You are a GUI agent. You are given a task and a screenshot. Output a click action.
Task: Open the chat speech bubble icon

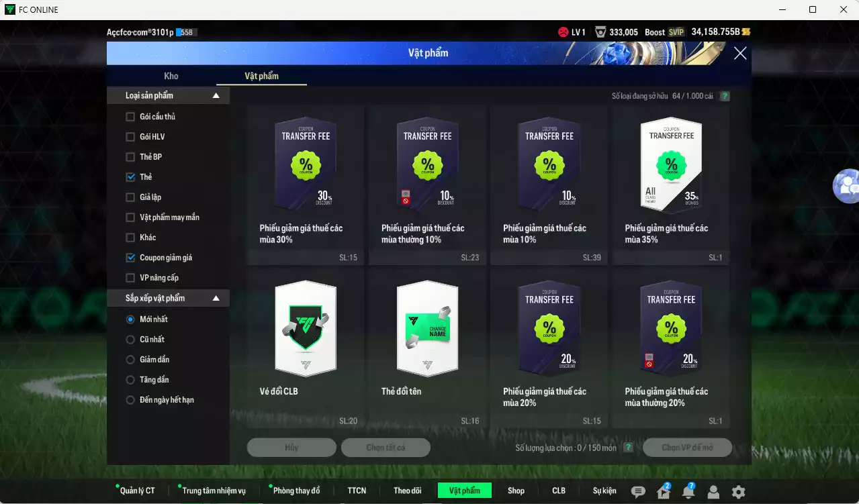[638, 492]
